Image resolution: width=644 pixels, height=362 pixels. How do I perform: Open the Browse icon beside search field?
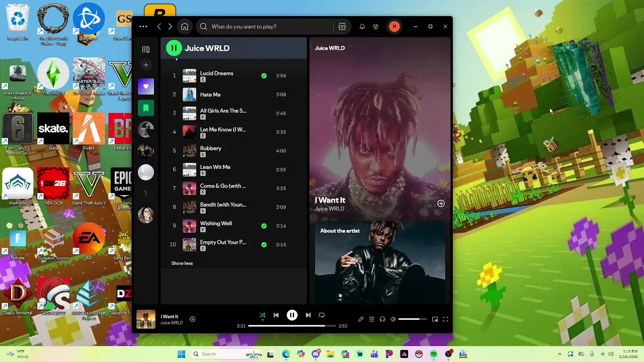342,27
